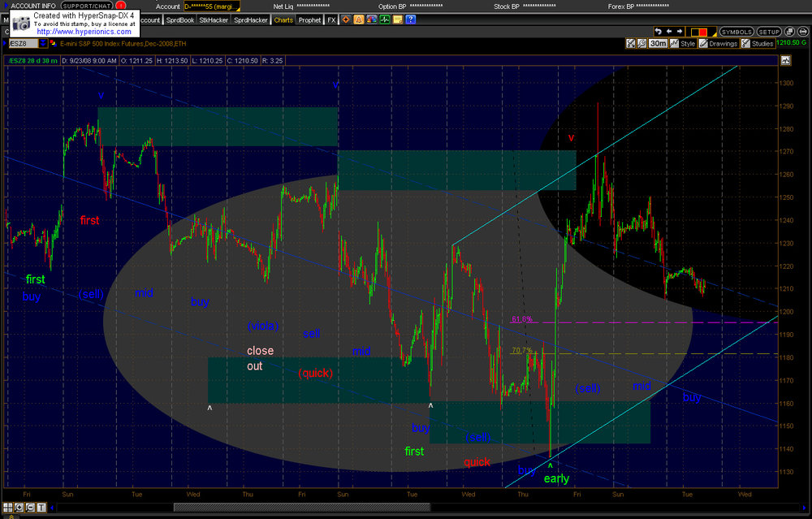Click the SYMBOLS button
Viewport: 812px width, 519px height.
[736, 32]
